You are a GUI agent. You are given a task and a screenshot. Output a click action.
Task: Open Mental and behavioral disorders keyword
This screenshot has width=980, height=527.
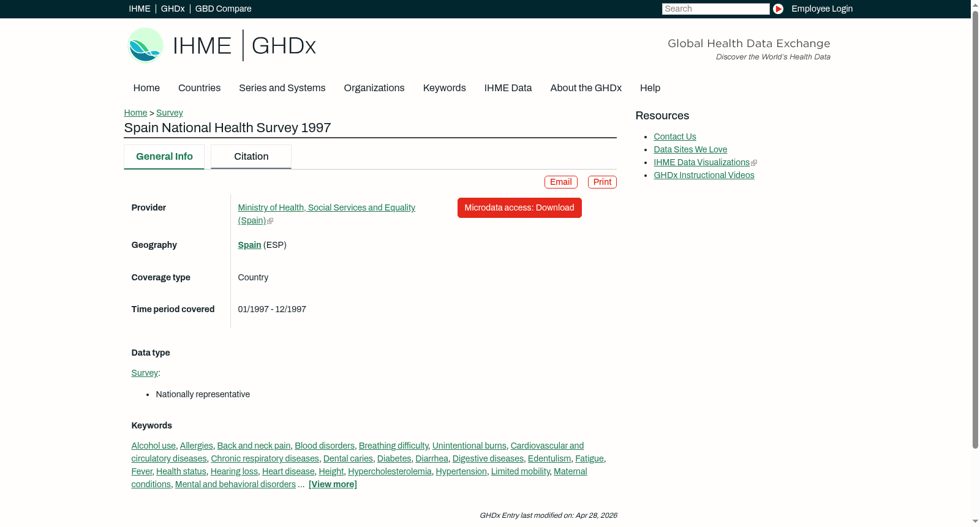point(235,485)
